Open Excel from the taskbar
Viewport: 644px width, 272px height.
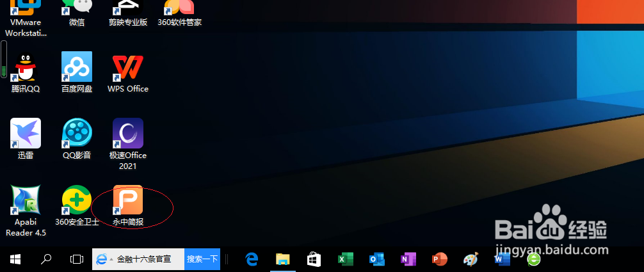[346, 259]
